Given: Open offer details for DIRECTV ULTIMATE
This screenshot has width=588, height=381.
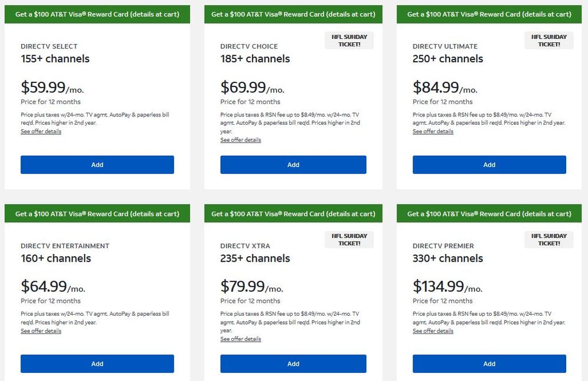Looking at the screenshot, I should (433, 132).
